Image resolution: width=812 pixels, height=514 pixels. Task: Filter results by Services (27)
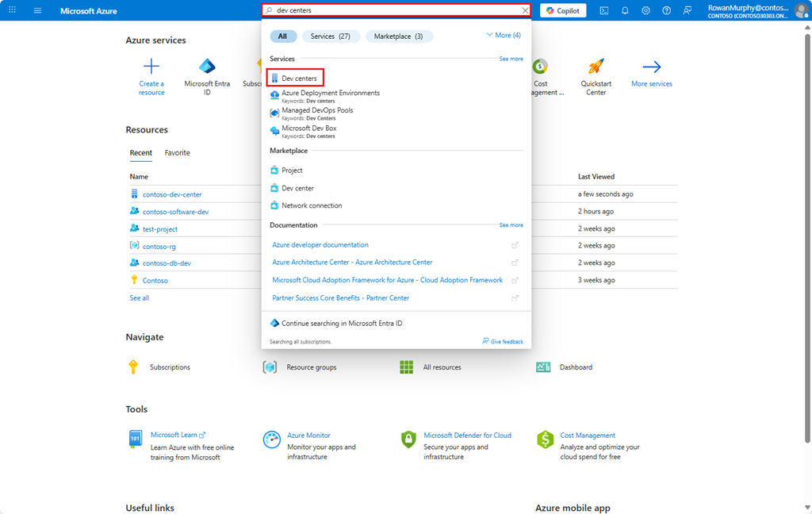331,36
